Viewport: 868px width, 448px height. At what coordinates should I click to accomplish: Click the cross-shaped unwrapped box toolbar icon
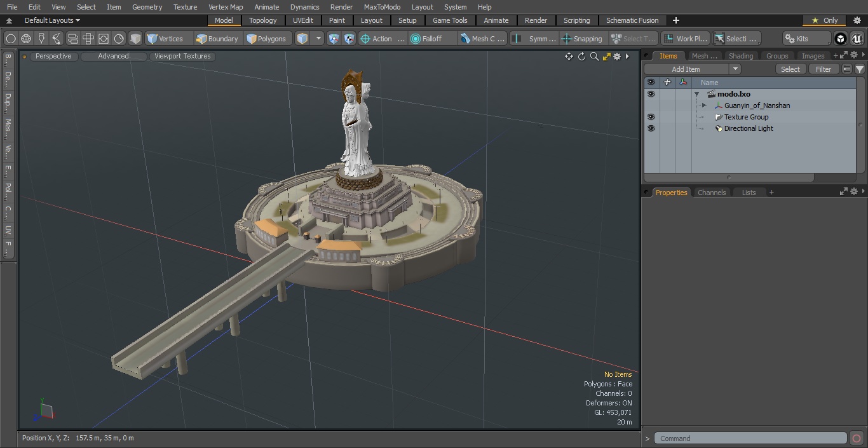88,39
